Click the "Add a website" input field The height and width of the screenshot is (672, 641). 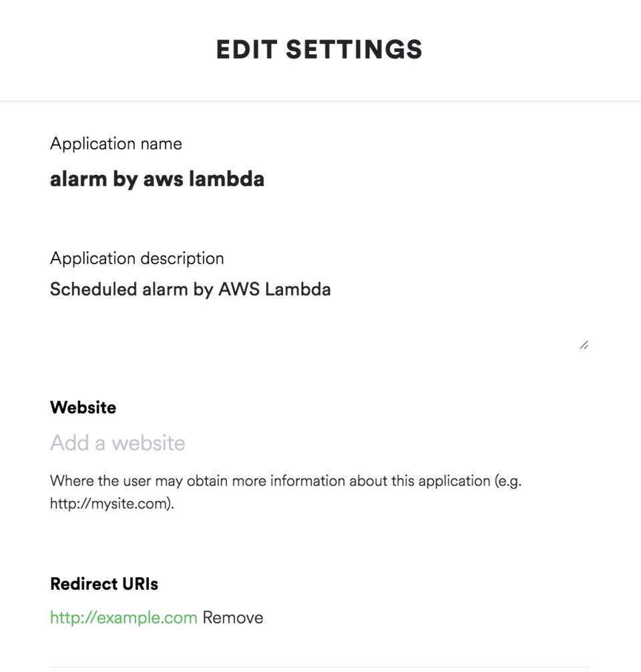coord(200,442)
